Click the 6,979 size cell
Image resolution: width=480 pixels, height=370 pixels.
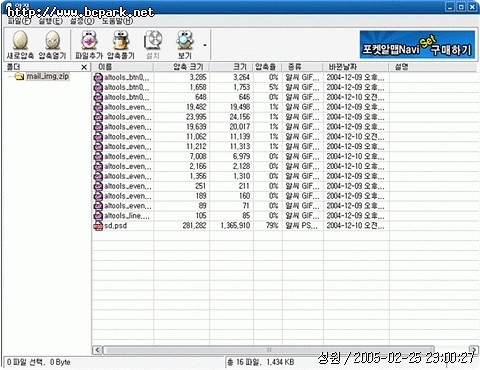click(241, 157)
